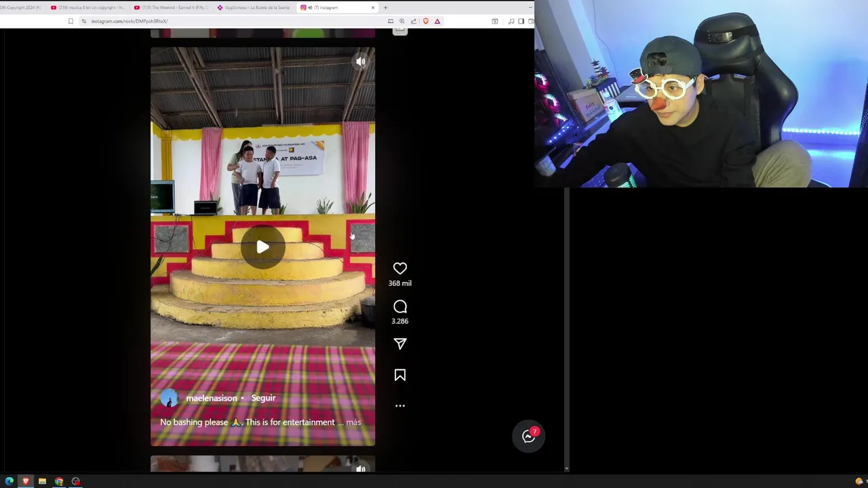Save the reel with the bookmark icon
The width and height of the screenshot is (868, 488).
pyautogui.click(x=400, y=375)
